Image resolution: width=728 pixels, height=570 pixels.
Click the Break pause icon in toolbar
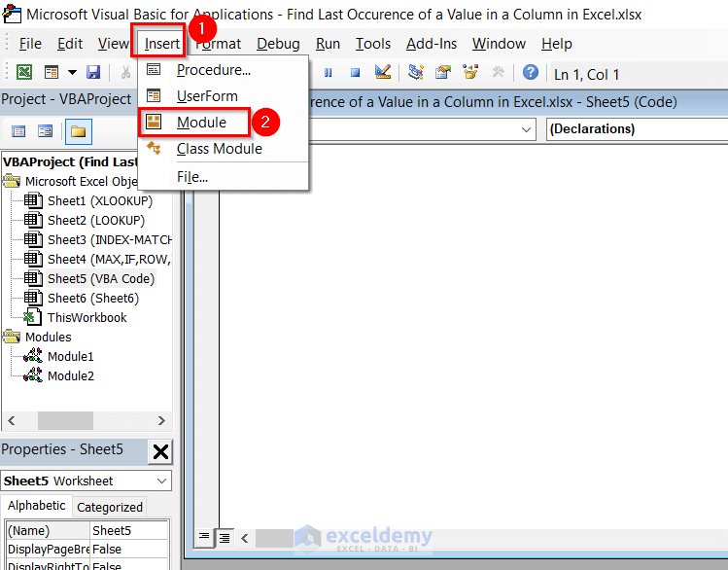click(x=328, y=73)
